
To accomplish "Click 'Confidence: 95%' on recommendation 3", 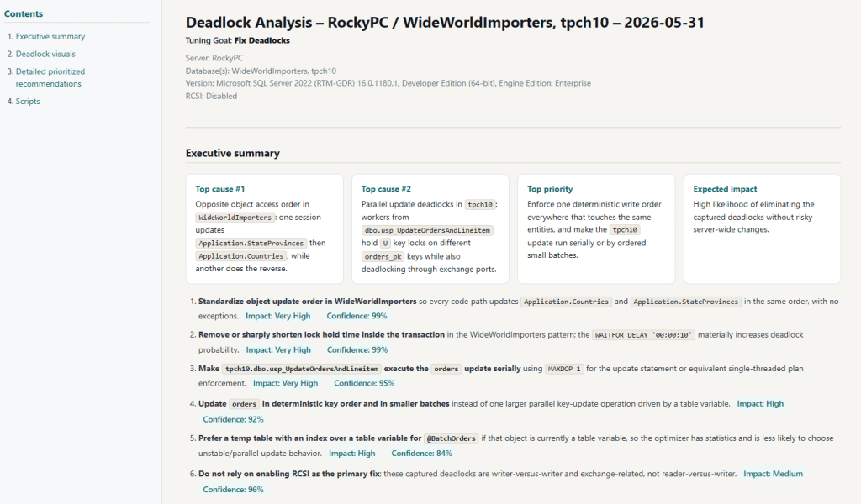I will (364, 383).
